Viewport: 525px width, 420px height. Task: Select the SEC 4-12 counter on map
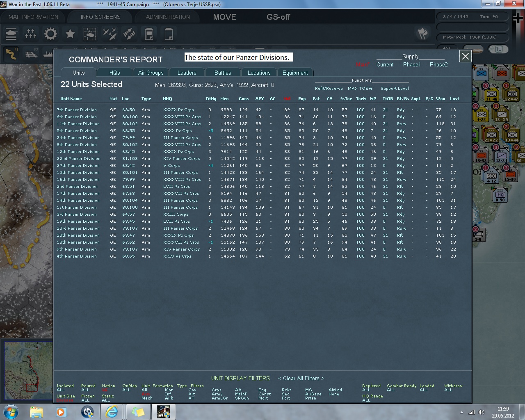point(491,176)
